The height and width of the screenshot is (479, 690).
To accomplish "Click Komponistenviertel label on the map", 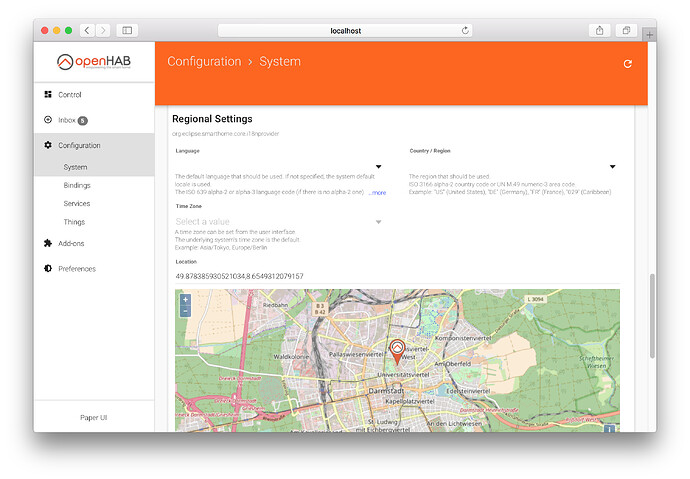I will point(463,338).
